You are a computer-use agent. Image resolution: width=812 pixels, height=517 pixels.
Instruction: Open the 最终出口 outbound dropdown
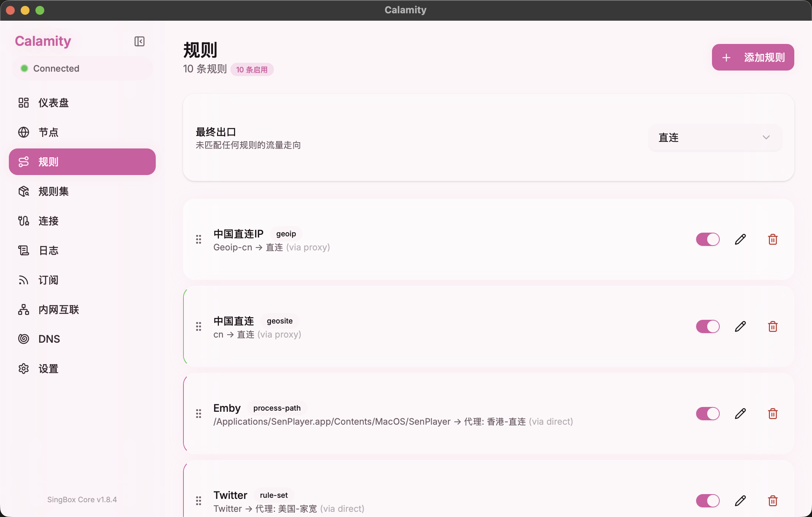pos(715,137)
